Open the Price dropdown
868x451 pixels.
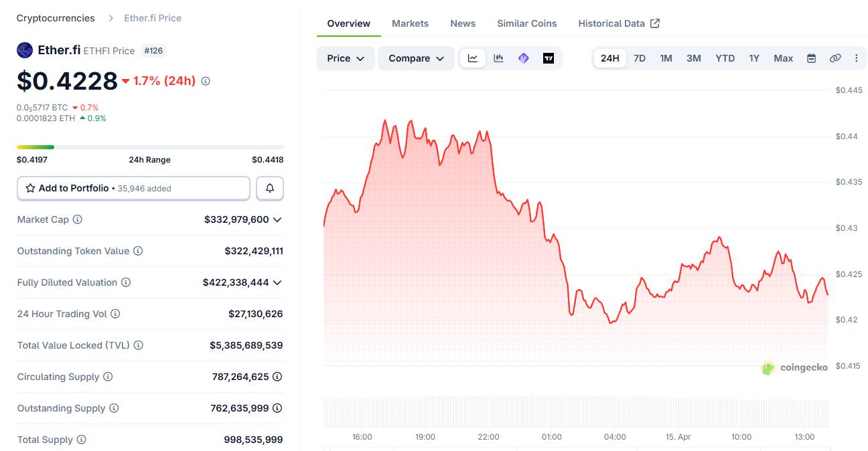[x=346, y=58]
